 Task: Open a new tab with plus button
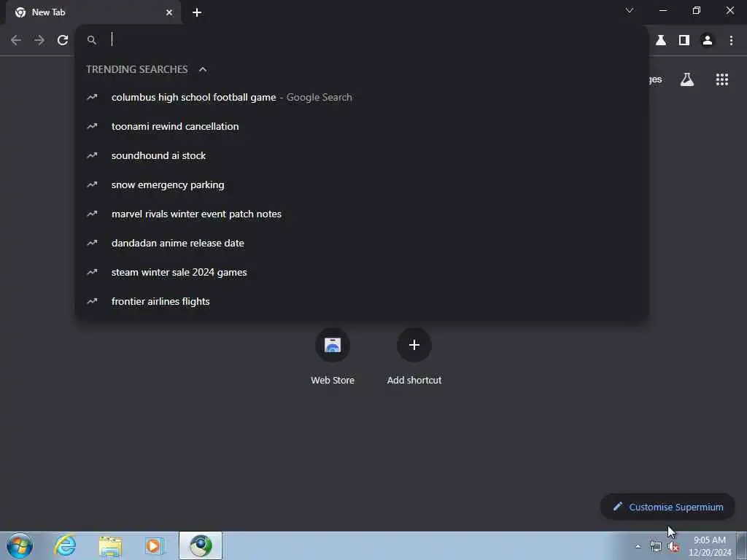(197, 12)
